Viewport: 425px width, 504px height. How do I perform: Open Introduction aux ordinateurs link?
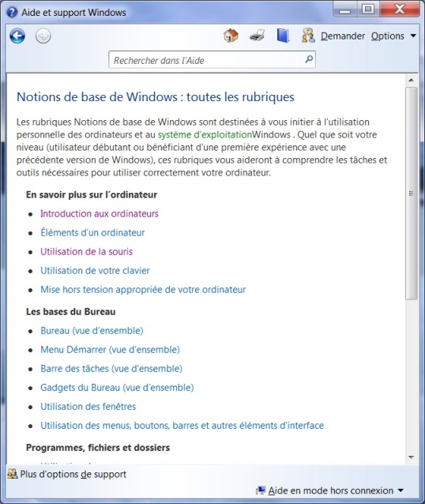click(x=100, y=214)
